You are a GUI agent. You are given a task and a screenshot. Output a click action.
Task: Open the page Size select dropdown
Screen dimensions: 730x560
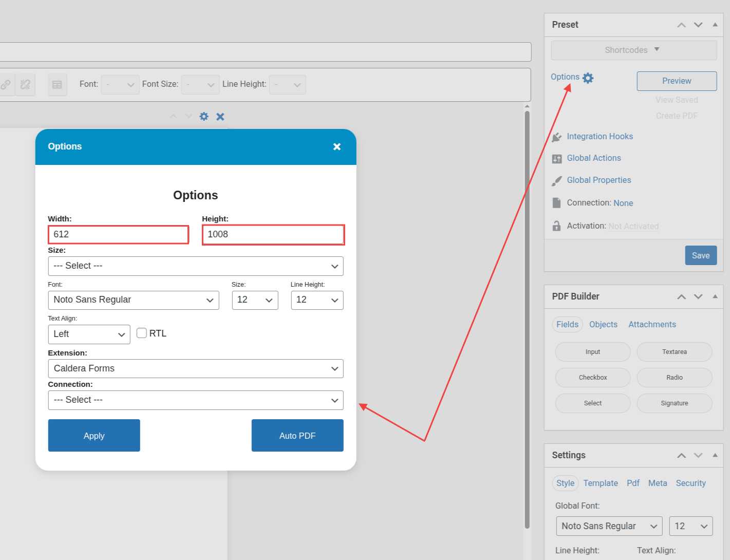195,266
